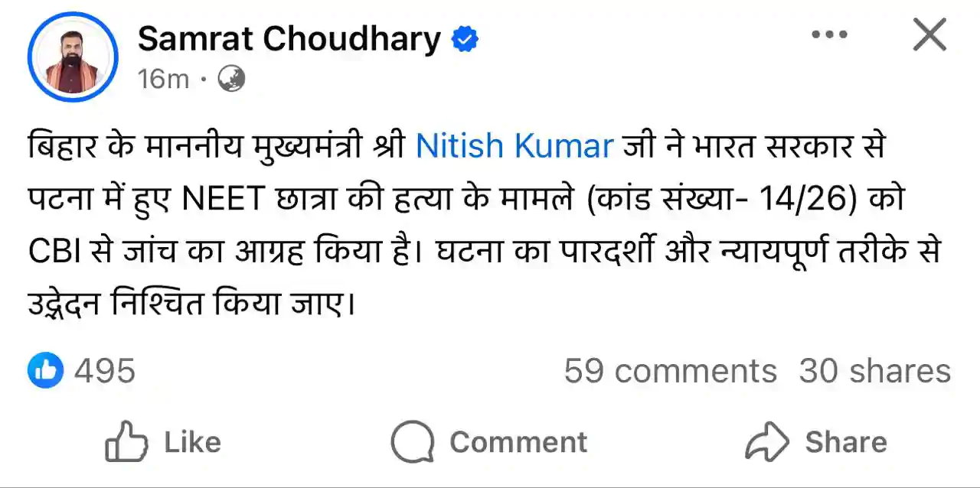Click the Like button label
The image size is (980, 488).
[192, 442]
